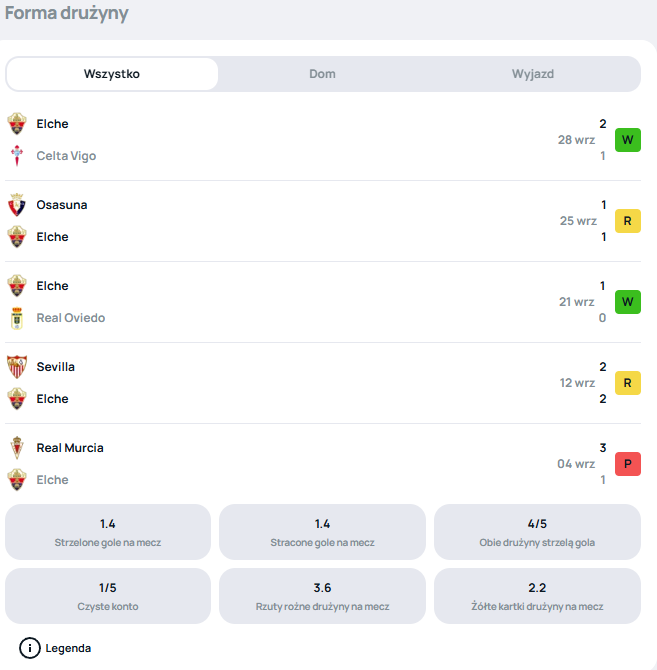Click the Obie drużyny strzelą gola card
657x670 pixels.
[537, 532]
